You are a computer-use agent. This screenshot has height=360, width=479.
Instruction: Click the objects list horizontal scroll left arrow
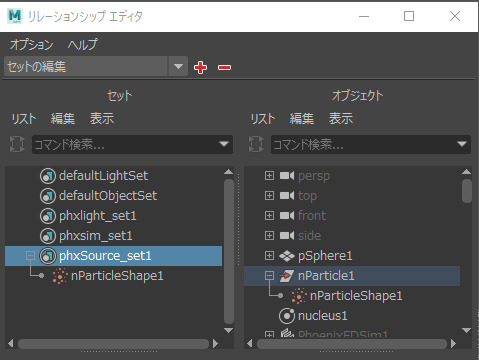(250, 344)
